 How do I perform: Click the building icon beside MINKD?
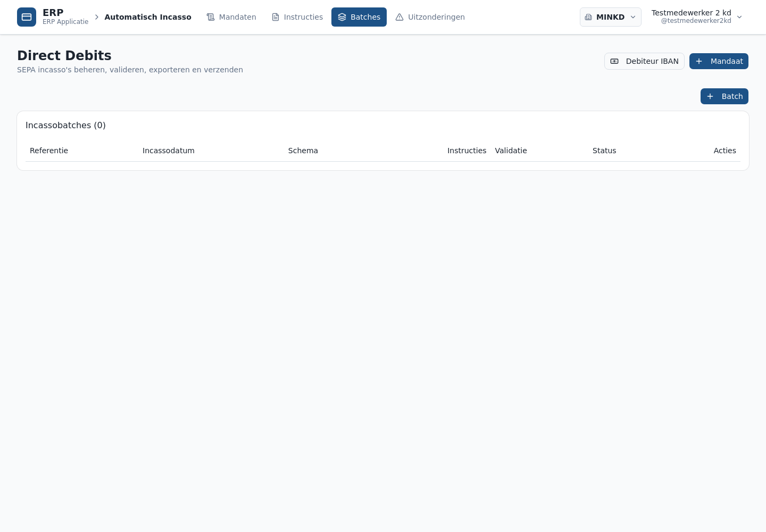click(588, 17)
